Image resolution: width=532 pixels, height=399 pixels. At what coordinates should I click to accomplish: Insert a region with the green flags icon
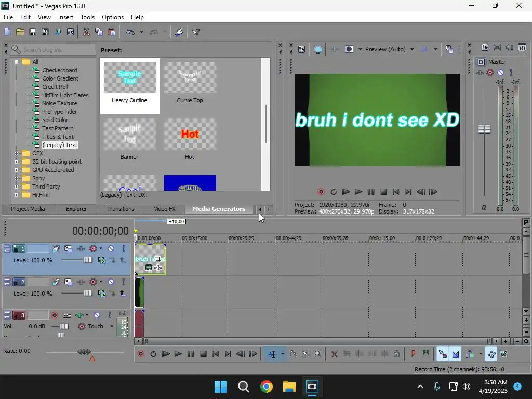pos(426,354)
